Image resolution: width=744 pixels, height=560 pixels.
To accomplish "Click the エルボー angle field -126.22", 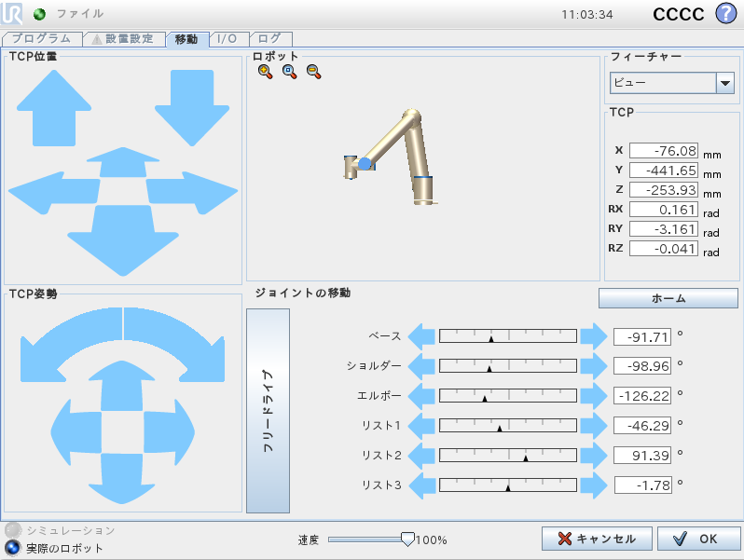I will [642, 395].
